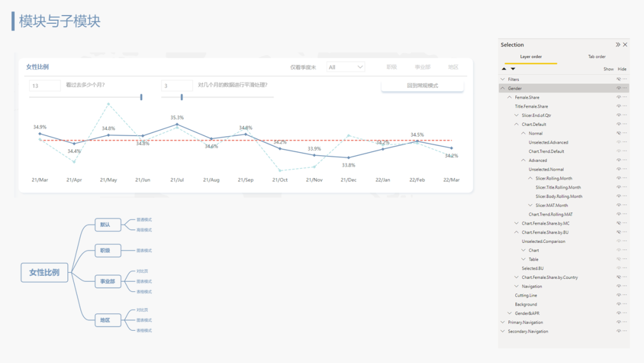Collapse the Selection pane with double chevron

point(618,45)
